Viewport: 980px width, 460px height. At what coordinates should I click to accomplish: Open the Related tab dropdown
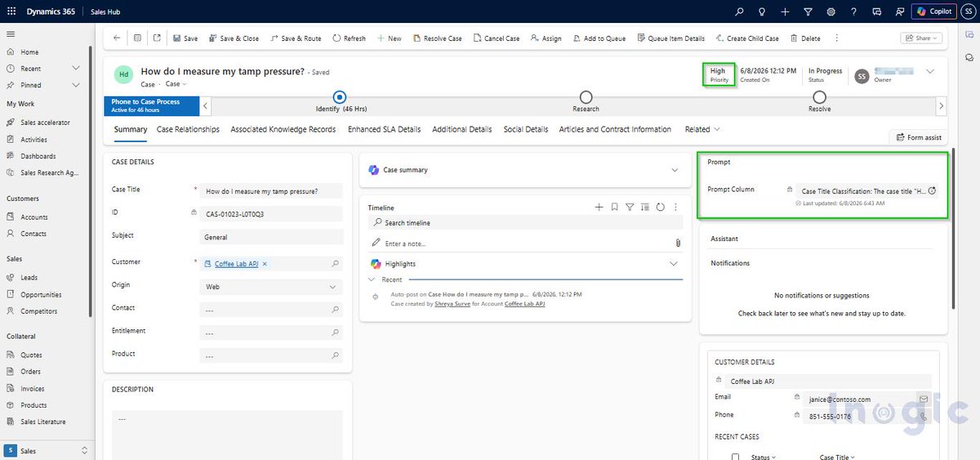point(702,129)
